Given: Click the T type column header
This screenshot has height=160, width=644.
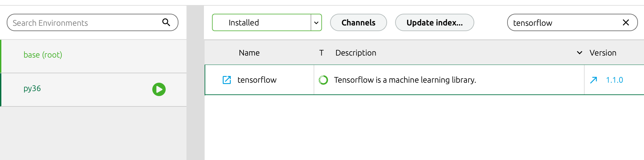Looking at the screenshot, I should [x=321, y=53].
